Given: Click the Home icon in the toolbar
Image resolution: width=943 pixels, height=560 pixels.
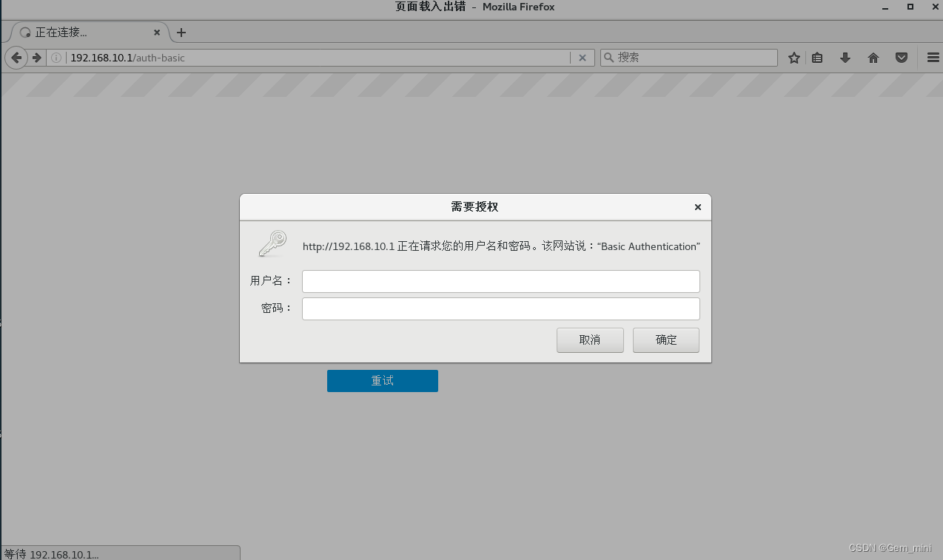Looking at the screenshot, I should (873, 57).
